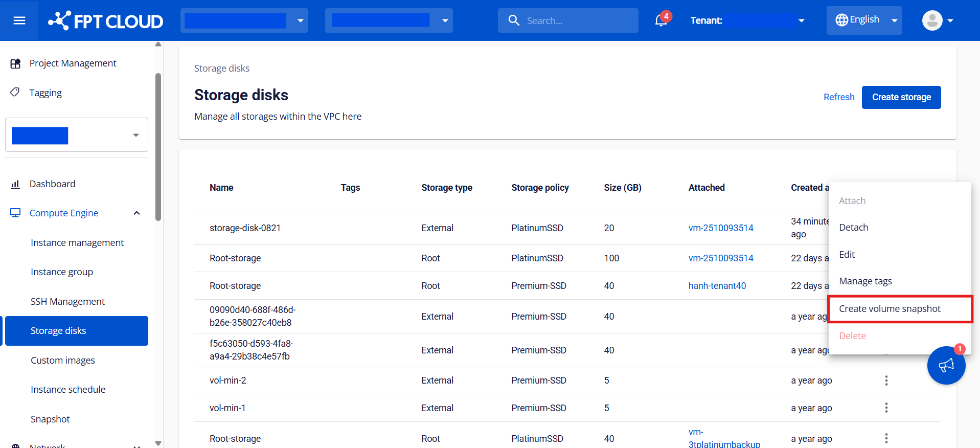Open the hanh-tenant40 attached instance link
Screen dimensions: 980x448
(717, 286)
